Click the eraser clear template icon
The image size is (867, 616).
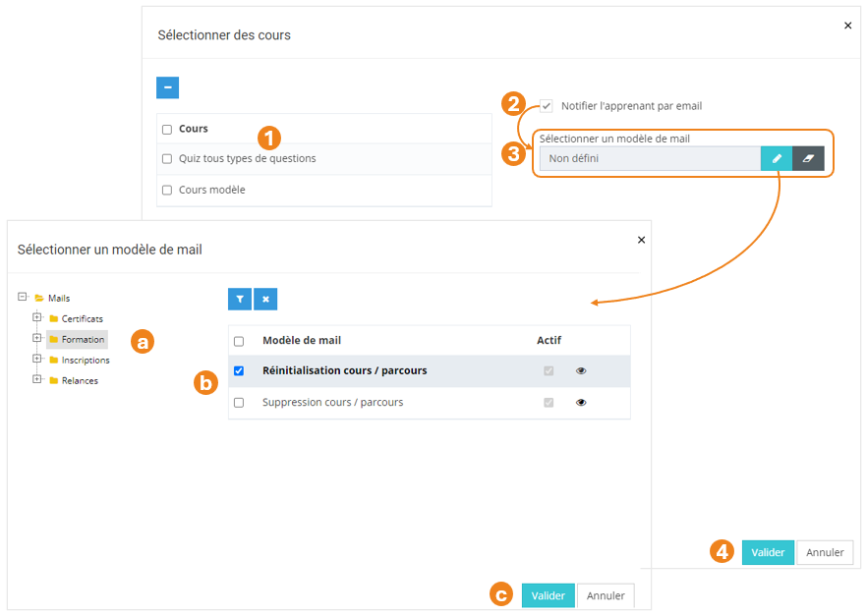[x=808, y=158]
